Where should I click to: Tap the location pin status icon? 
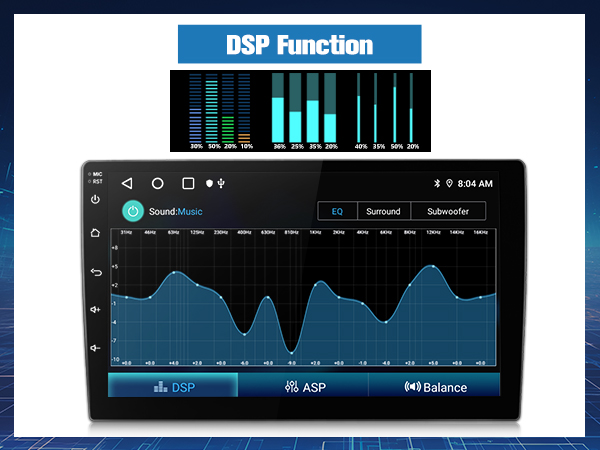click(449, 184)
